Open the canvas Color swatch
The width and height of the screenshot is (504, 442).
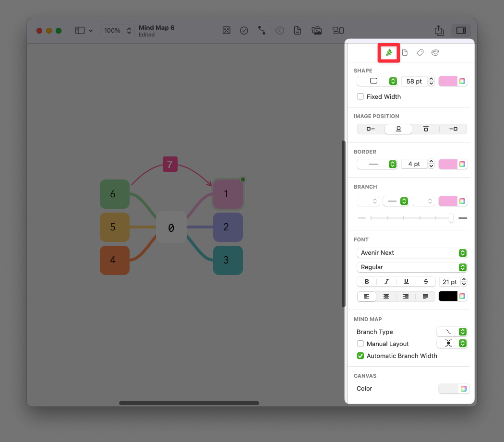tap(454, 388)
